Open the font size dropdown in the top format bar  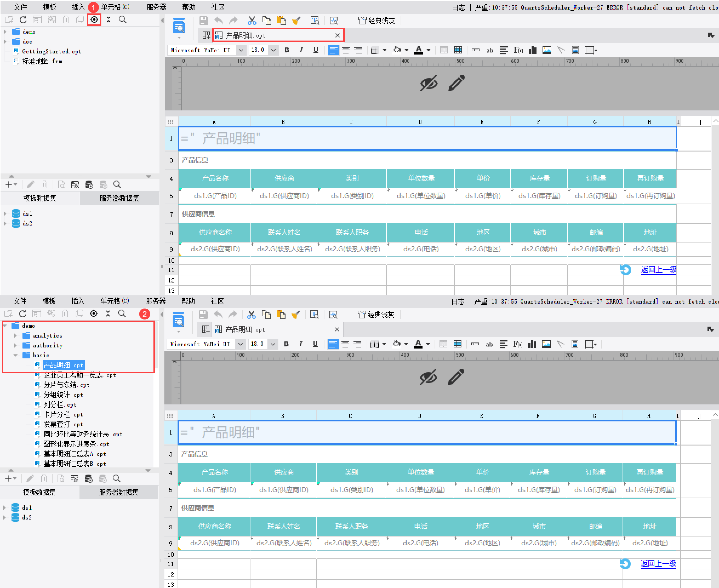click(x=273, y=50)
